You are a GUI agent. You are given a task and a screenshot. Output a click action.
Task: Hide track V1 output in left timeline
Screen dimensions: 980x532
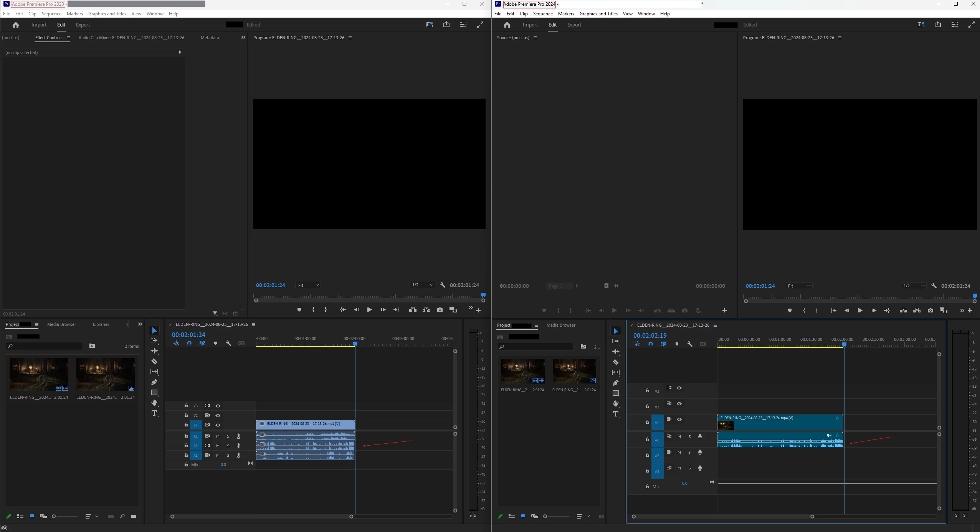[218, 425]
